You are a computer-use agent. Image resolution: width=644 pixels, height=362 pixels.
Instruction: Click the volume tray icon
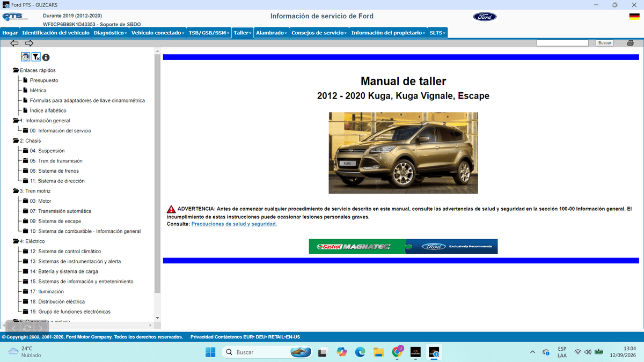click(588, 352)
